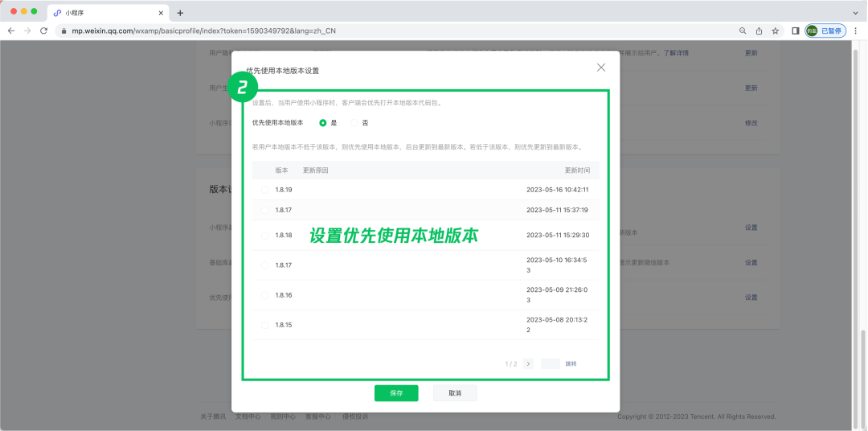This screenshot has width=868, height=431.
Task: Click the share page icon in address bar
Action: (759, 31)
